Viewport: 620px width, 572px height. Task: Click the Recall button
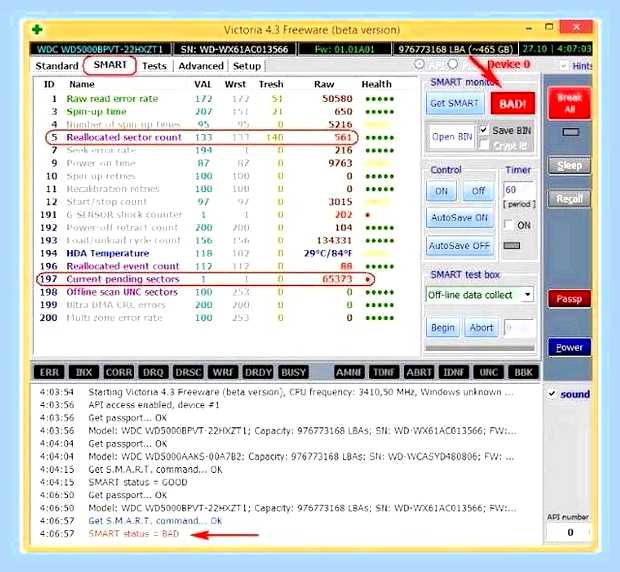(569, 199)
